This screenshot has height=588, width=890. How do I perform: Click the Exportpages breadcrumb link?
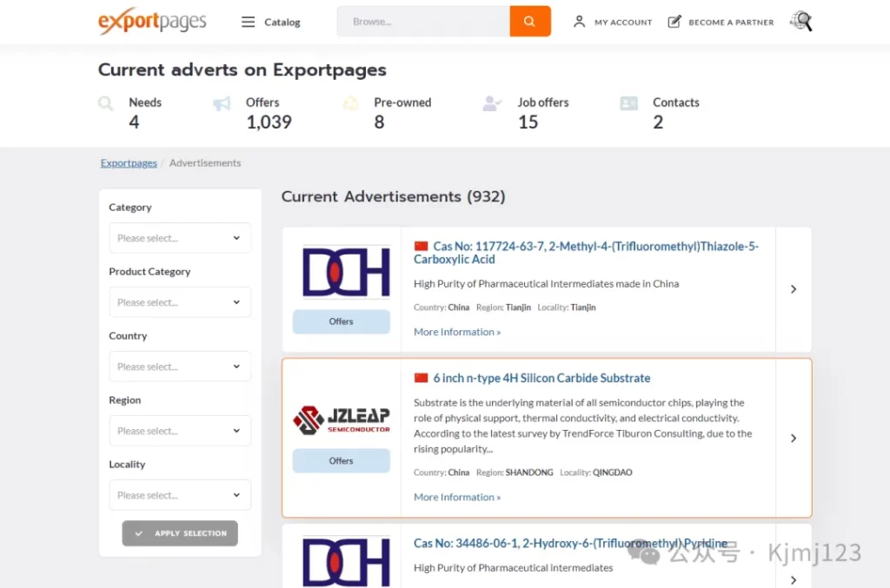point(129,162)
